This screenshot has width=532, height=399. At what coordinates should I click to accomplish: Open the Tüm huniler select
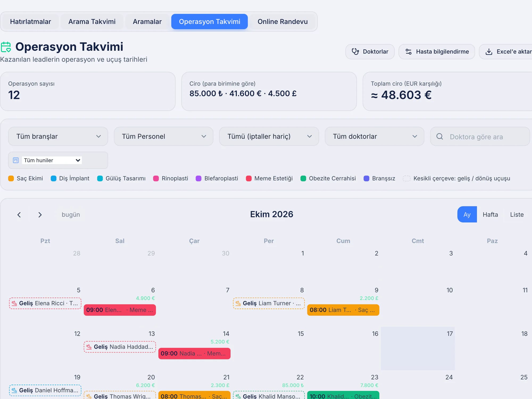pyautogui.click(x=52, y=160)
